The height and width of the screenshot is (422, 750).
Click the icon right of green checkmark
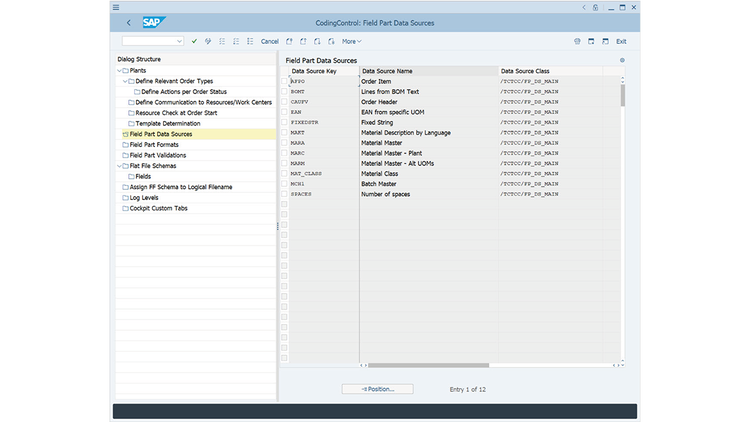pos(208,42)
